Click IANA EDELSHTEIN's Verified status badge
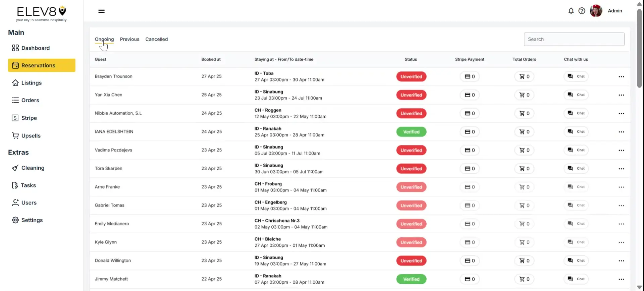This screenshot has height=291, width=644. [x=411, y=132]
